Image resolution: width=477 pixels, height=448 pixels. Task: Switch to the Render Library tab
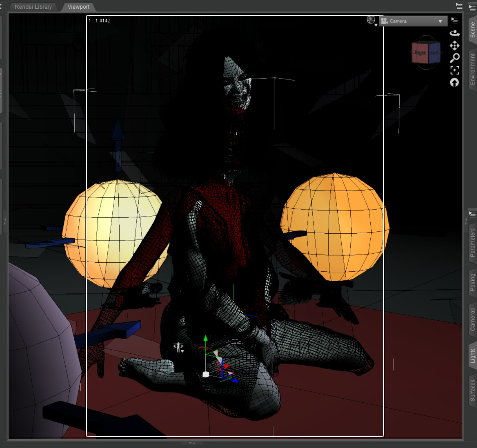point(33,7)
